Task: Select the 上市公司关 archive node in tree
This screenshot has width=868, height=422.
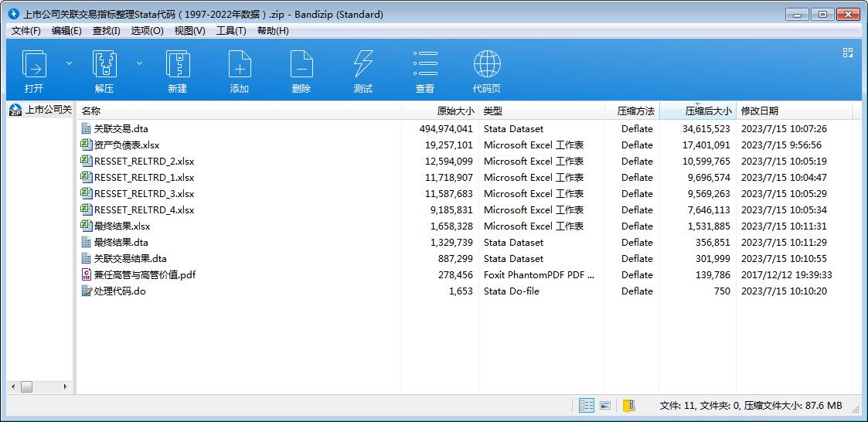Action: coord(41,110)
